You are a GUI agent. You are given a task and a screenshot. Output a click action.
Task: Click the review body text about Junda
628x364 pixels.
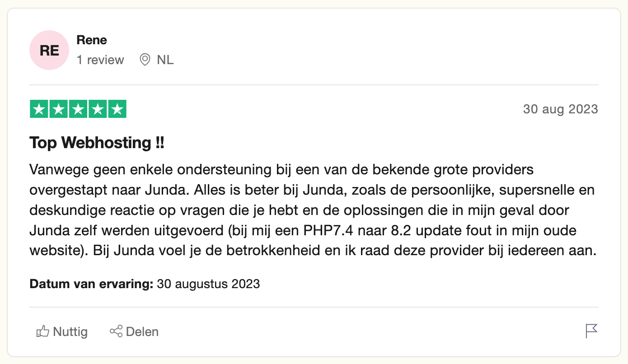(x=312, y=210)
